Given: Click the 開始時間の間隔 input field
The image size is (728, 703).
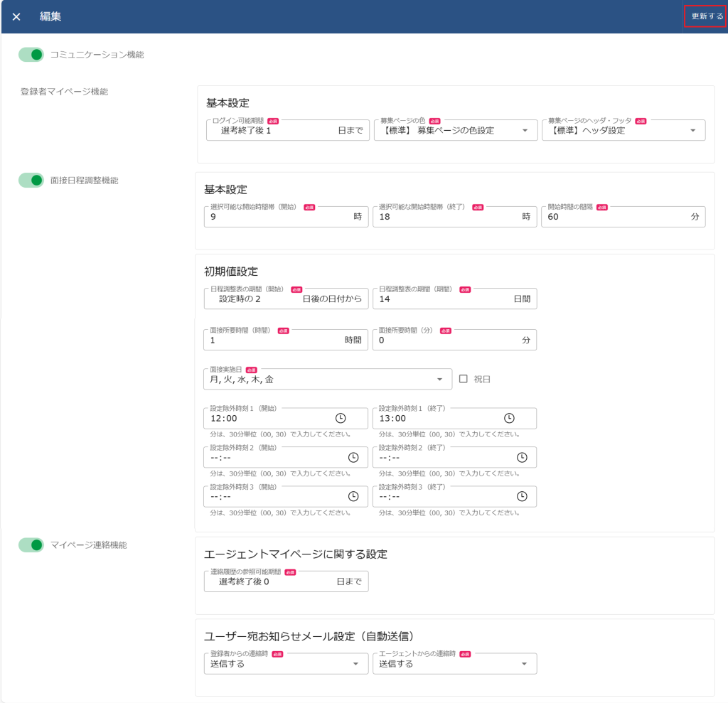Looking at the screenshot, I should click(x=611, y=217).
